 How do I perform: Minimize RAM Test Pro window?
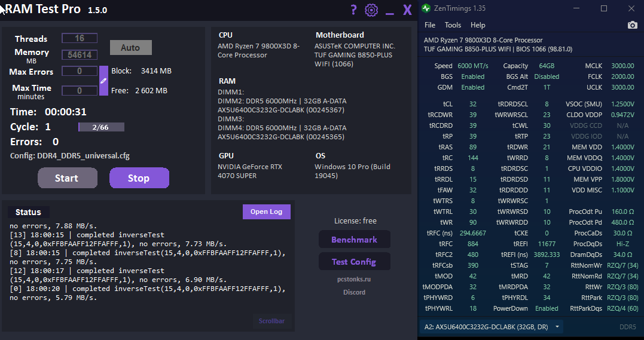[390, 14]
